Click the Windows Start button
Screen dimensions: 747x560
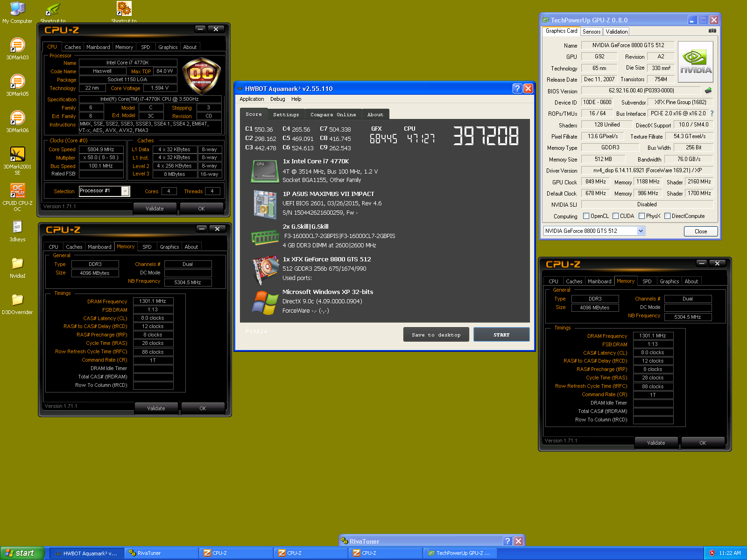[22, 553]
